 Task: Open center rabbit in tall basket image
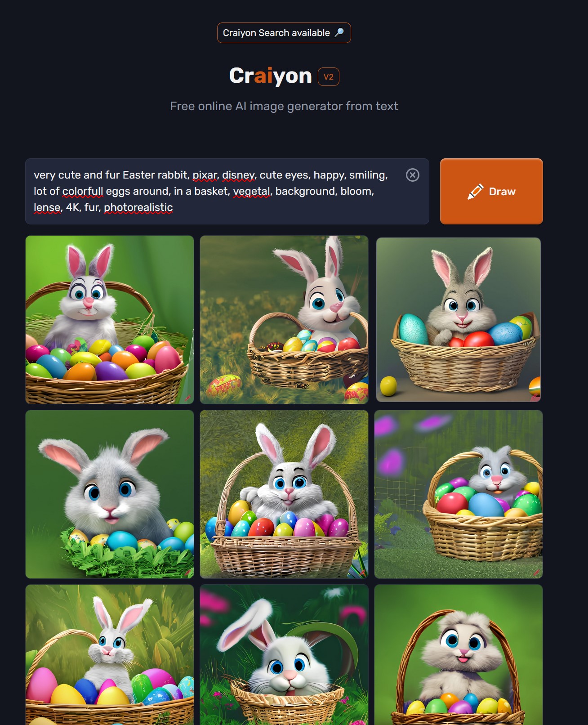(x=284, y=494)
